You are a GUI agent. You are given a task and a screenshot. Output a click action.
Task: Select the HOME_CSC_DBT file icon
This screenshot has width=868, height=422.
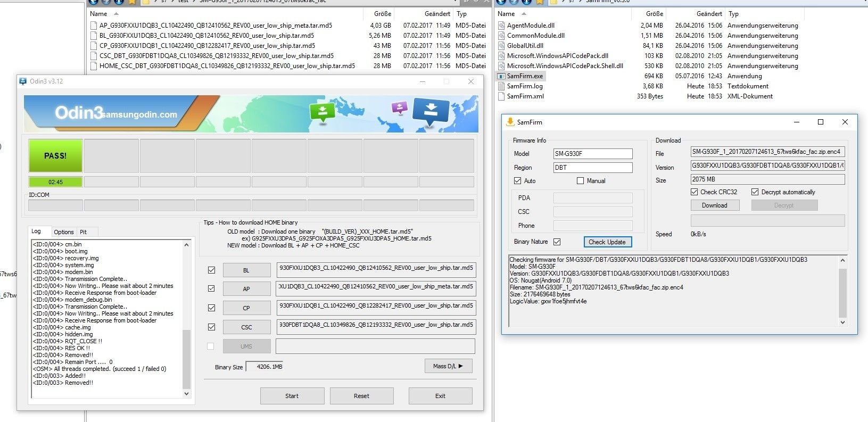(94, 66)
